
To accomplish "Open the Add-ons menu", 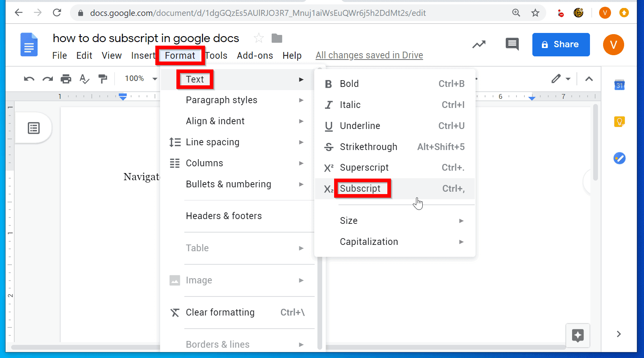I will (x=255, y=56).
